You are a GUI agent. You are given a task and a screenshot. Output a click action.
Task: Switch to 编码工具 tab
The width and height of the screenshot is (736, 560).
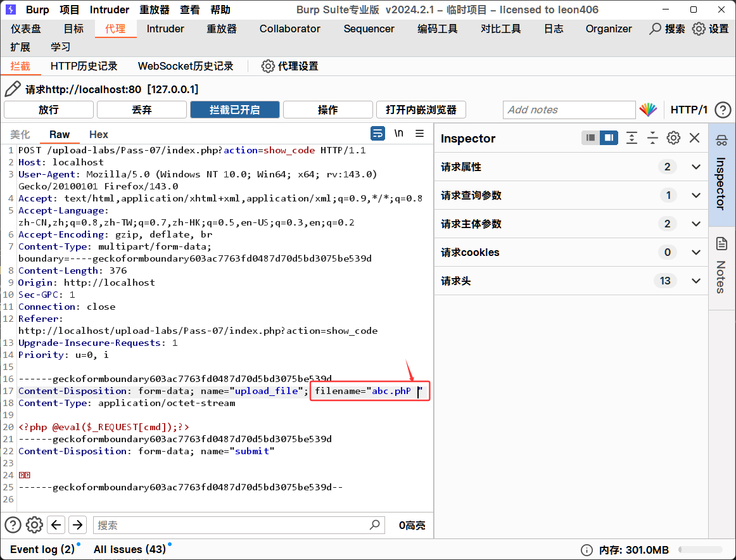(438, 29)
